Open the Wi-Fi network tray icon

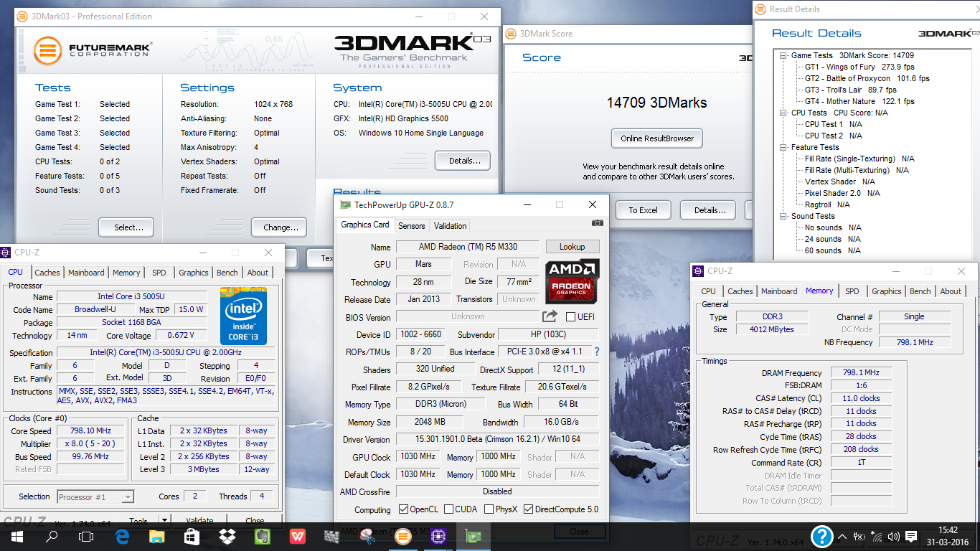coord(876,536)
